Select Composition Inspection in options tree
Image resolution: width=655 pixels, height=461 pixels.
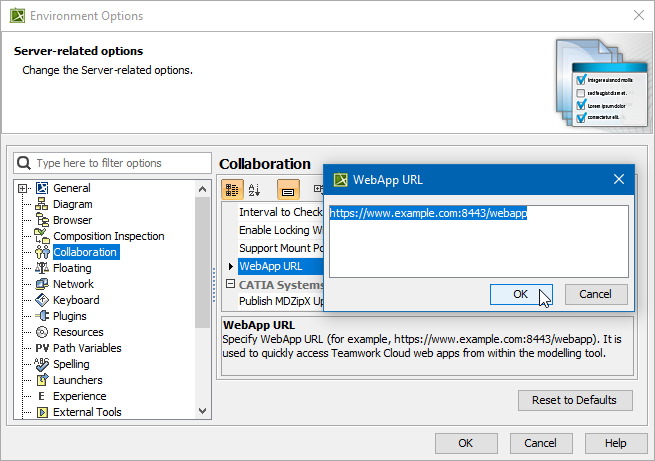pos(108,236)
